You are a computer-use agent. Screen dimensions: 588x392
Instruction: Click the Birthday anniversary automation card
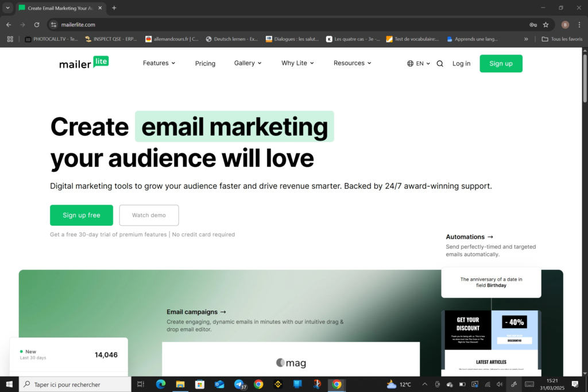tap(491, 282)
